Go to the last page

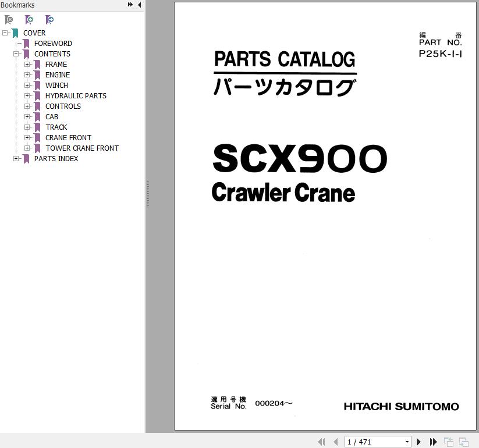(x=433, y=442)
